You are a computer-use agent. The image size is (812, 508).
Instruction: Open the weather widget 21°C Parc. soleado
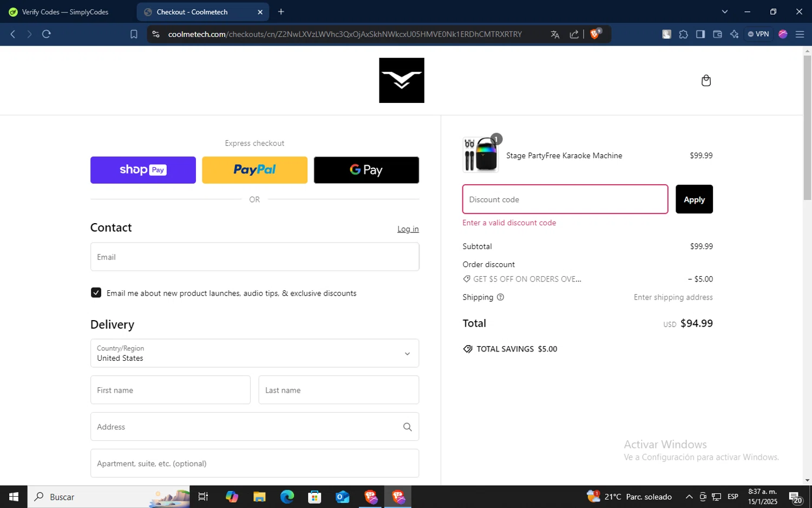coord(630,497)
